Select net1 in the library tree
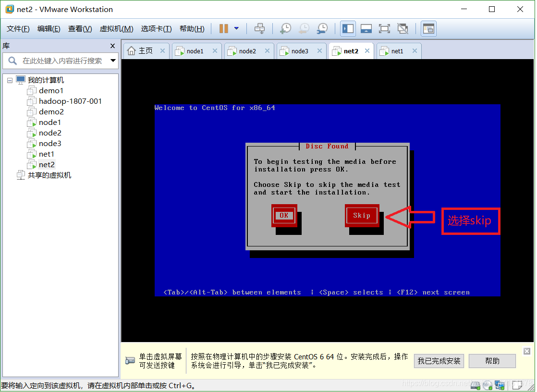The width and height of the screenshot is (537, 392). (46, 155)
